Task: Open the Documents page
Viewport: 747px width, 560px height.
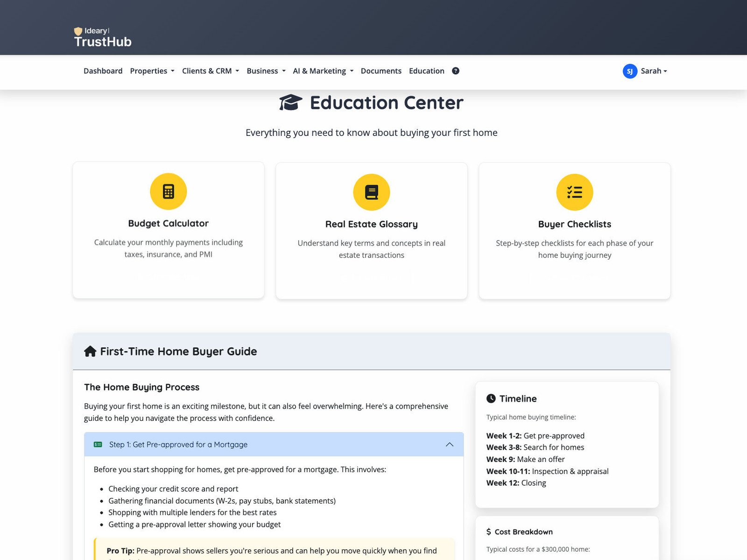Action: 381,71
